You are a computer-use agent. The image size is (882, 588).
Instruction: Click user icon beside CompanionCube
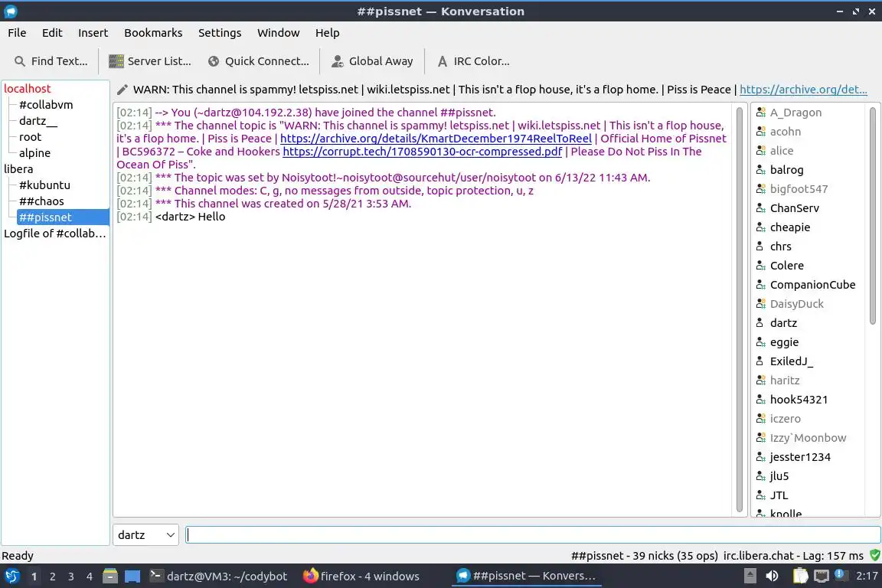tap(760, 285)
